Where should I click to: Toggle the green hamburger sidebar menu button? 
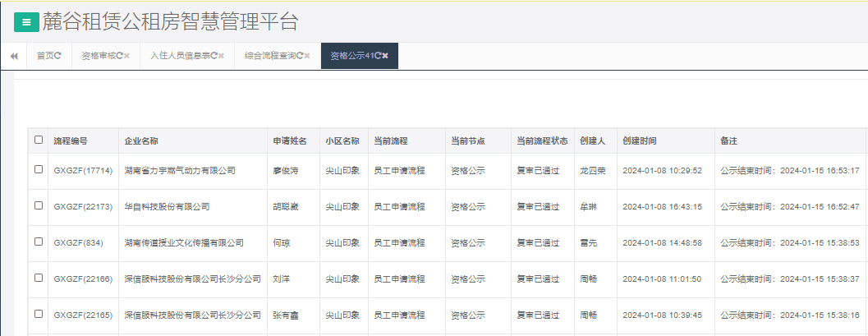coord(26,22)
